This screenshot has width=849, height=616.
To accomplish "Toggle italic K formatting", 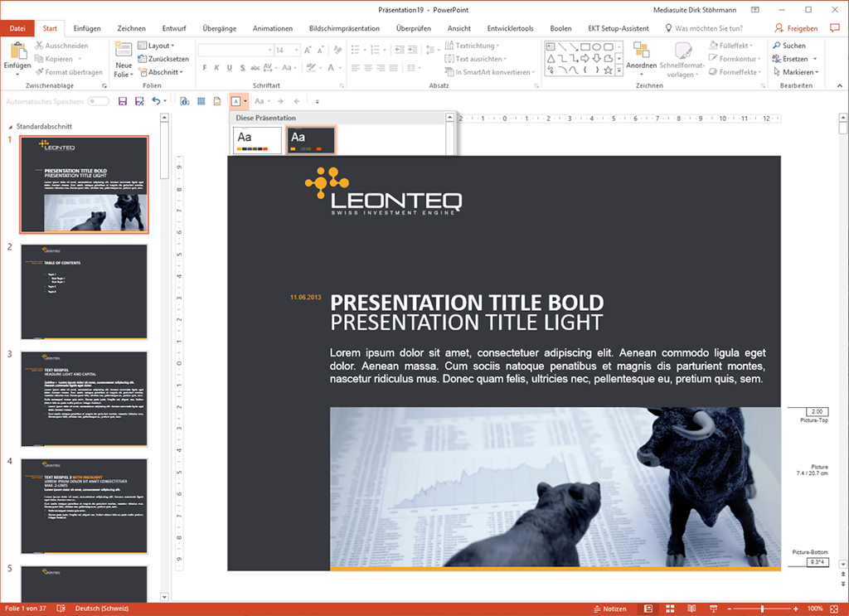I will (216, 68).
